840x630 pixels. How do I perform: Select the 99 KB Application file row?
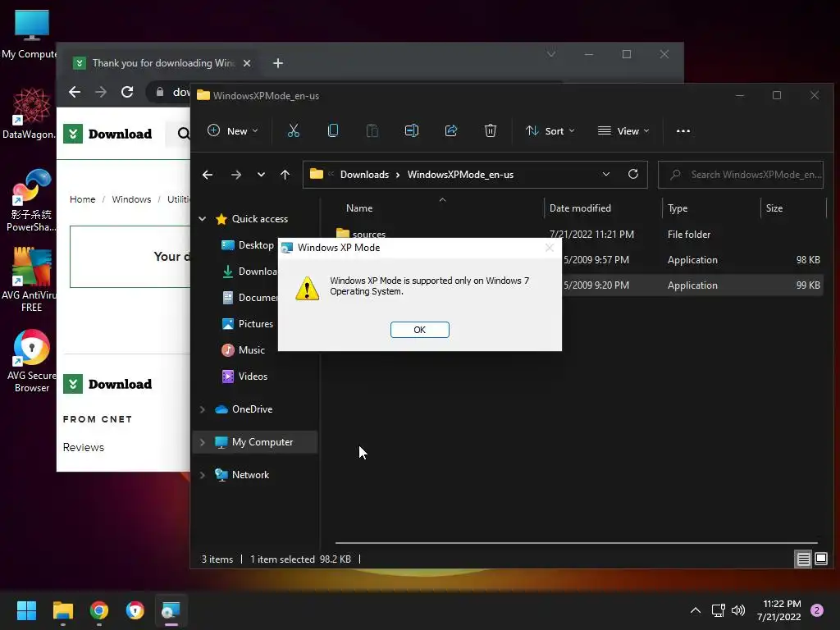point(692,285)
